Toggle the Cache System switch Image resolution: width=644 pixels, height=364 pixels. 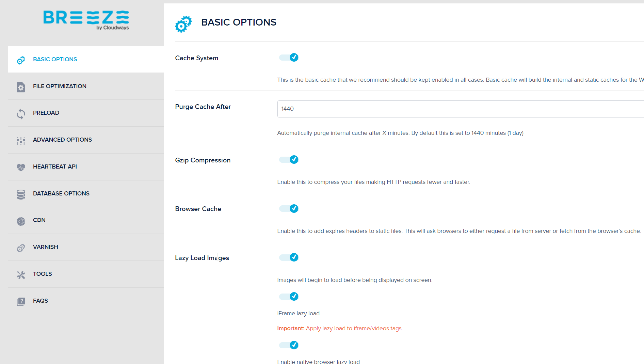pos(289,58)
